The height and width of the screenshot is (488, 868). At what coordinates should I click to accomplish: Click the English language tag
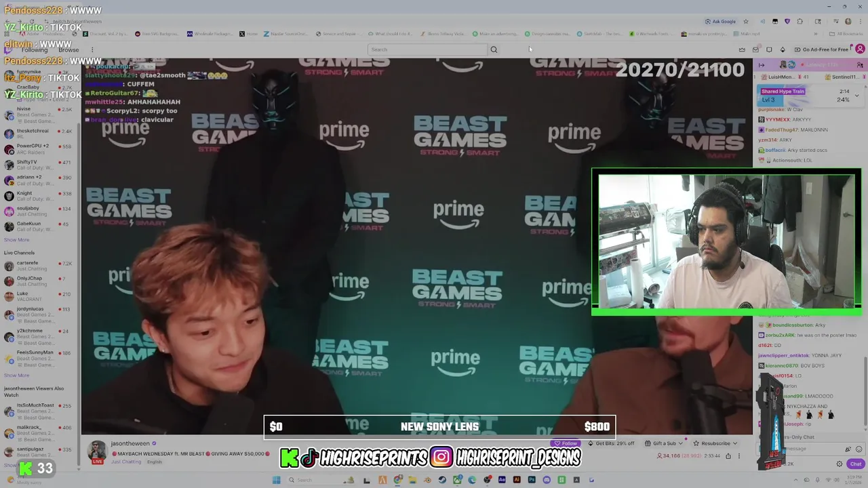[x=154, y=462]
